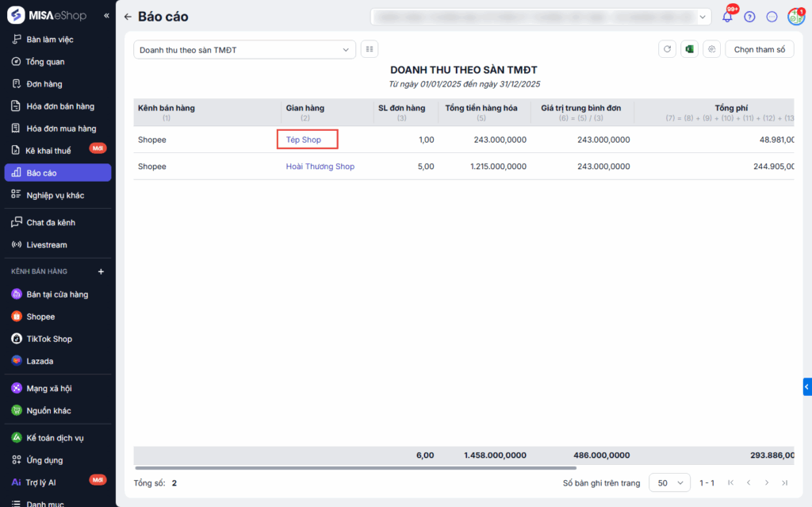
Task: Open the report list grid icon
Action: tap(370, 49)
